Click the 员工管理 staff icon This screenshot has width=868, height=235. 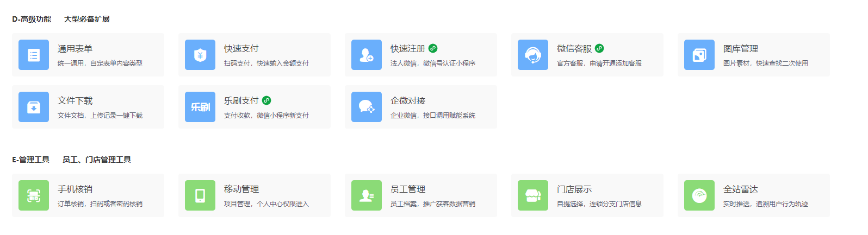[367, 195]
